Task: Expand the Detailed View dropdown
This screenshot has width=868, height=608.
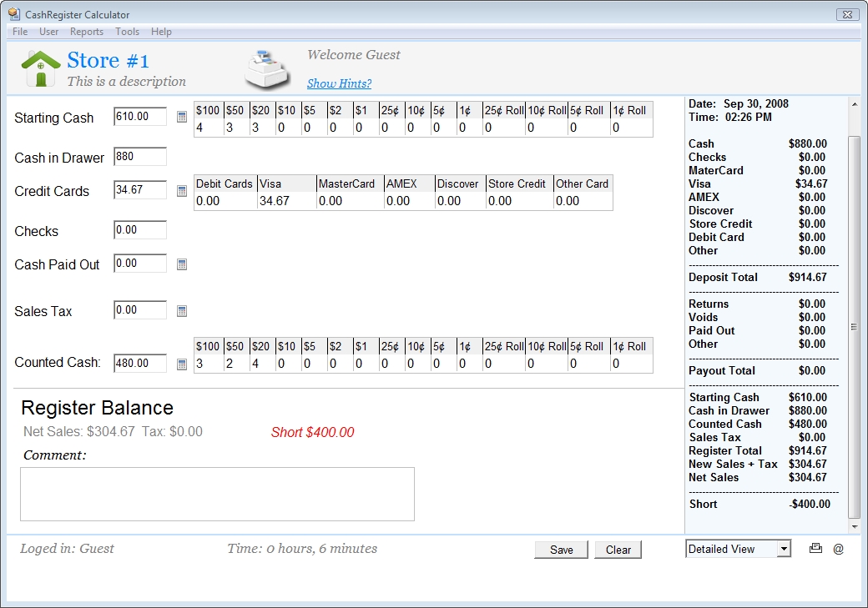Action: 783,549
